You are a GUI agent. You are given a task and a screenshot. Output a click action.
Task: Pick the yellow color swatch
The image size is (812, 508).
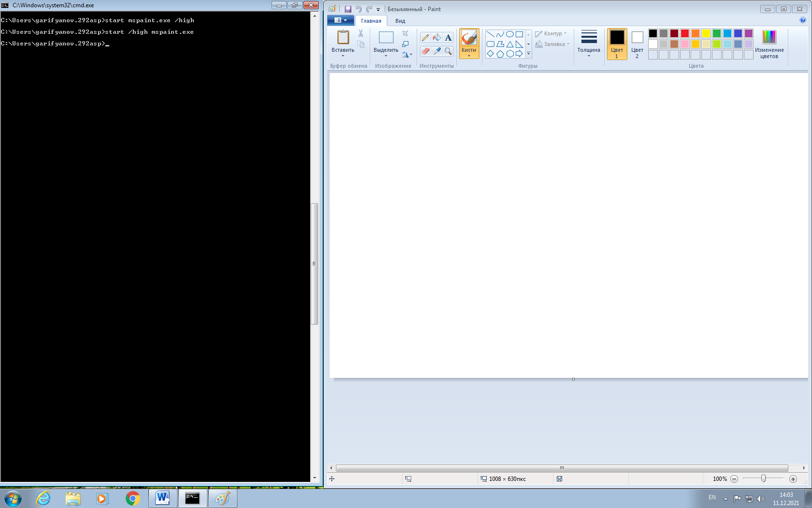[x=706, y=33]
